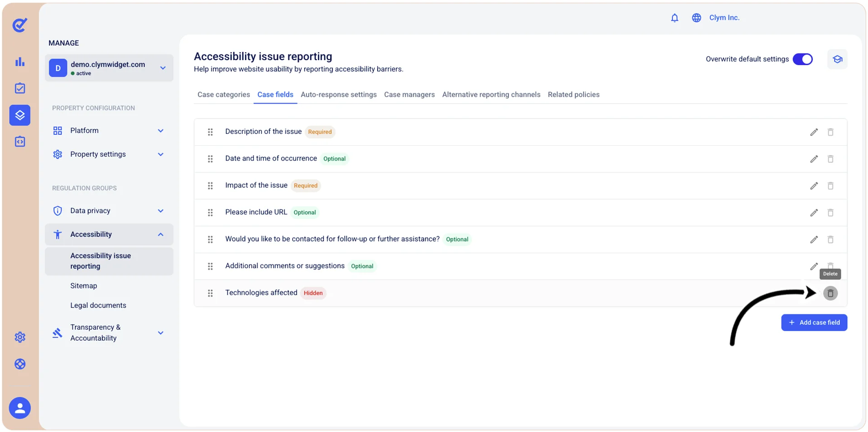This screenshot has height=432, width=868.
Task: Open the demo.clymwidget.com property dropdown
Action: (109, 68)
